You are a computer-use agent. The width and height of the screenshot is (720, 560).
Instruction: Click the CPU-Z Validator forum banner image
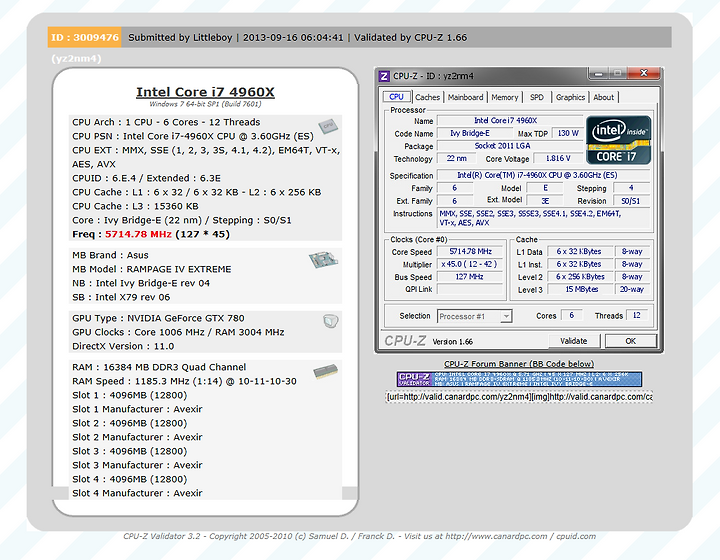tap(519, 379)
